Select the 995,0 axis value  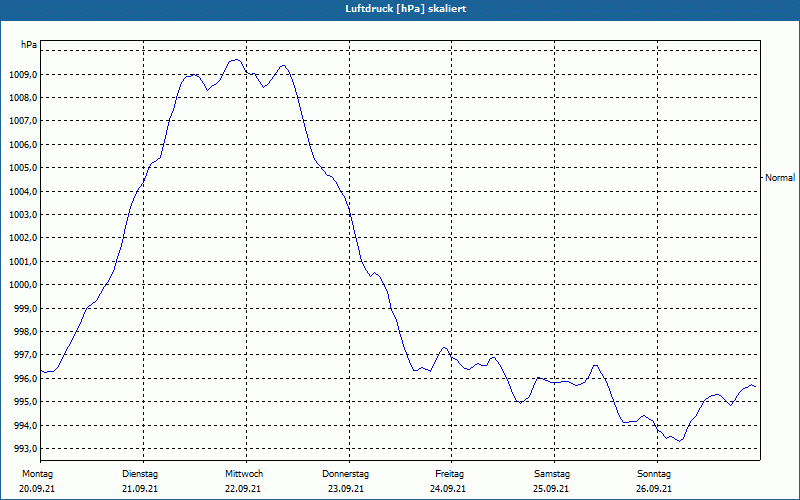pyautogui.click(x=25, y=402)
